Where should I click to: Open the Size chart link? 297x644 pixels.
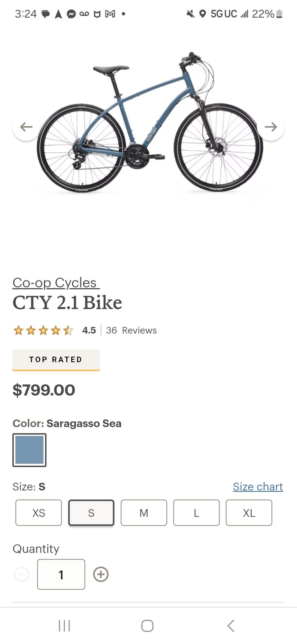[258, 487]
